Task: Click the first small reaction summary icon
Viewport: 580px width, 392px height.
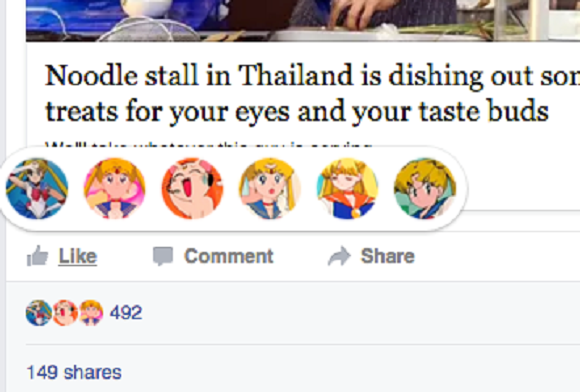Action: click(39, 313)
